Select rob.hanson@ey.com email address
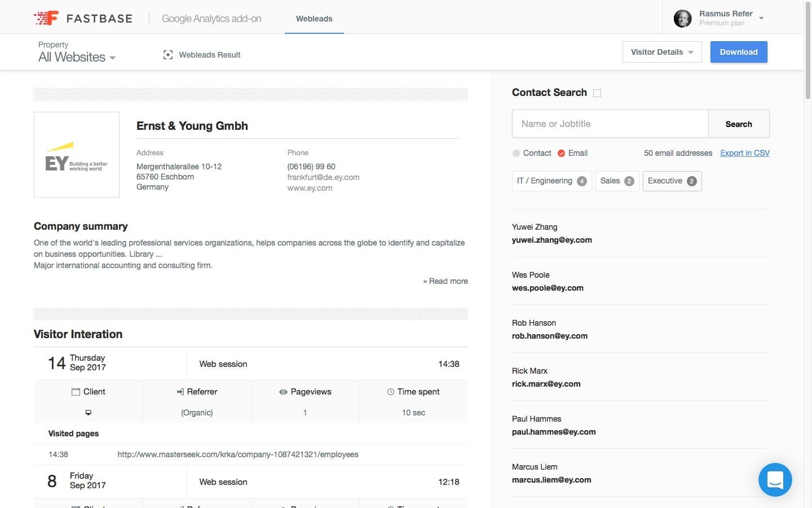This screenshot has height=508, width=812. point(550,336)
